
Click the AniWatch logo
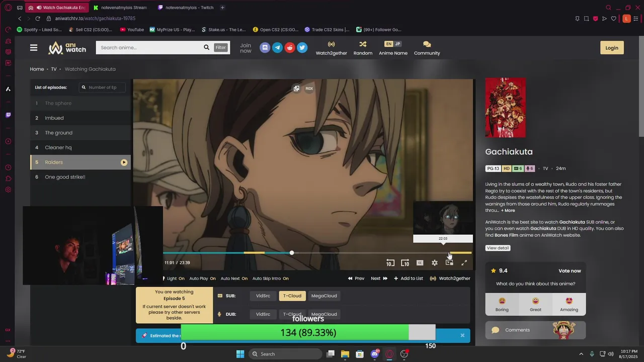(67, 48)
